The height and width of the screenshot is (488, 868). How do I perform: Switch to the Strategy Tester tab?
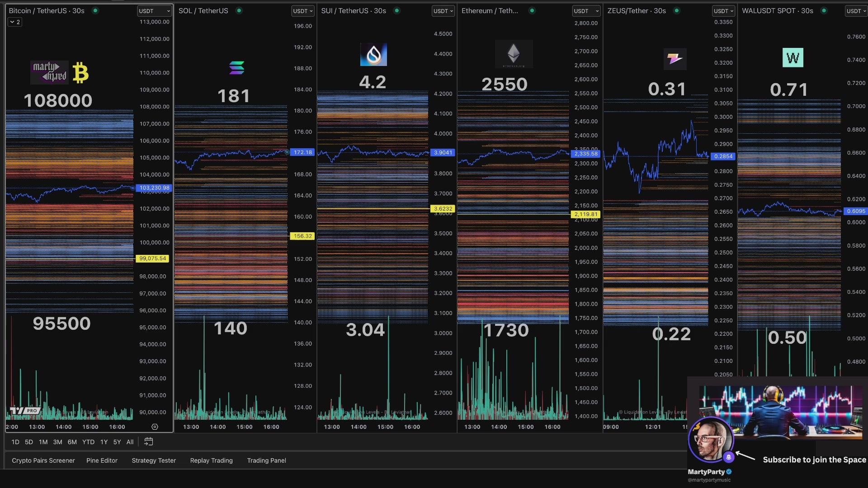154,460
